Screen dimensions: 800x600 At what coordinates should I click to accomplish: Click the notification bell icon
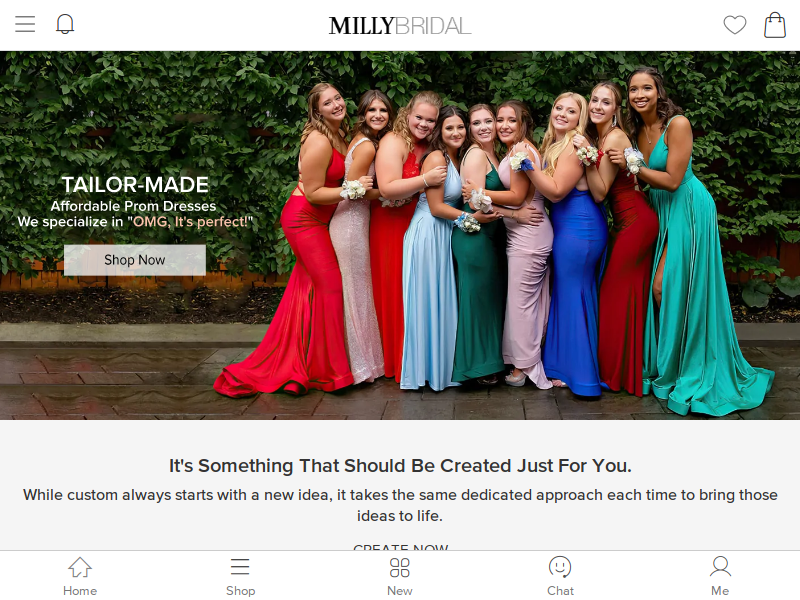[65, 24]
